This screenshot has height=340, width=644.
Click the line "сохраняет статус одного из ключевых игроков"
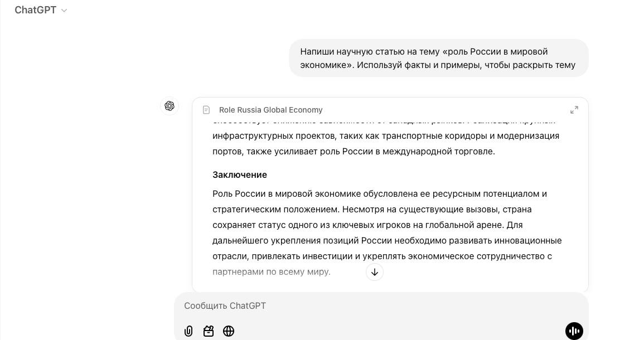(367, 225)
